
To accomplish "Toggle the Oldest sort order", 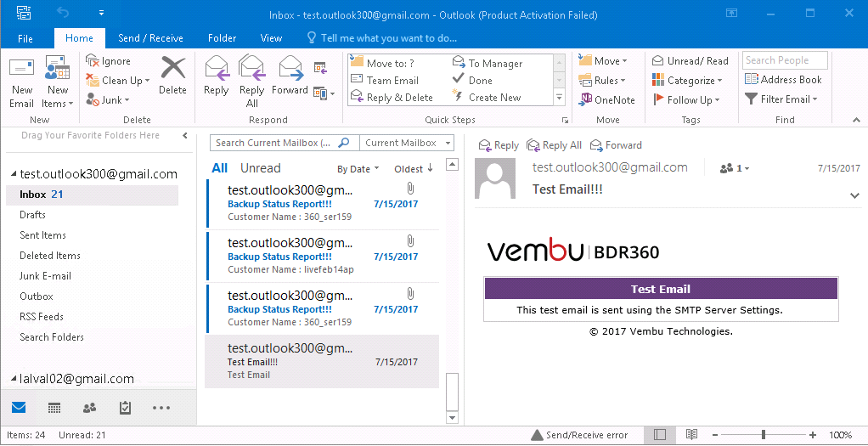I will click(x=414, y=169).
